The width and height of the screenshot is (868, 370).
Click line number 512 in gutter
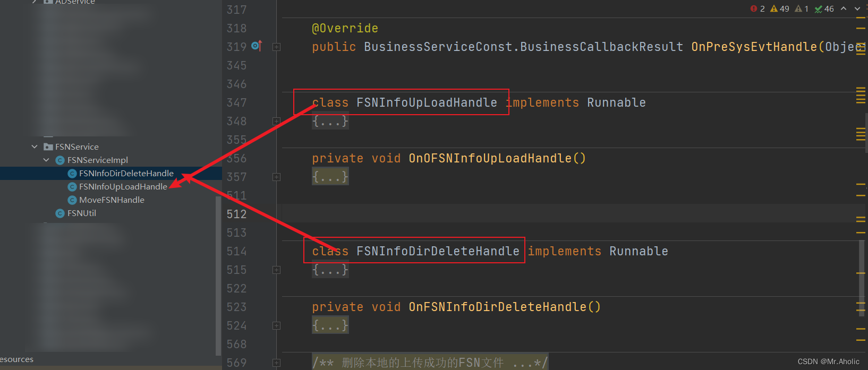pyautogui.click(x=236, y=214)
